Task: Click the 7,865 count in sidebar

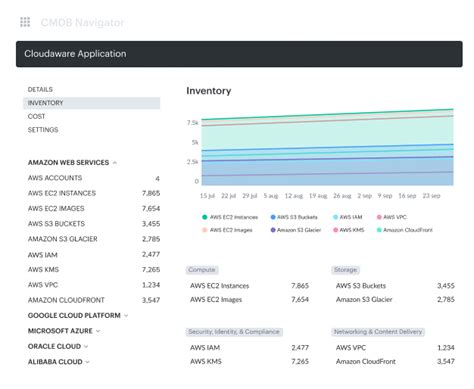Action: (x=151, y=193)
